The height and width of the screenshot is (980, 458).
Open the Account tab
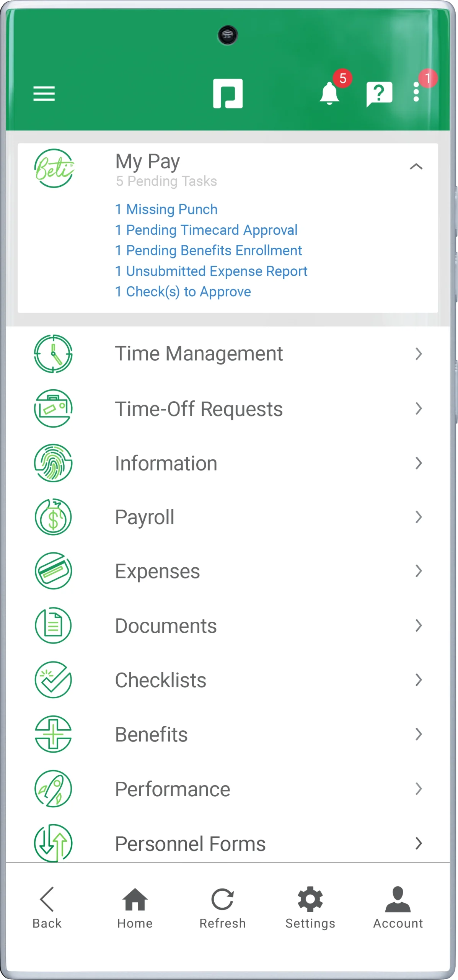pyautogui.click(x=398, y=908)
